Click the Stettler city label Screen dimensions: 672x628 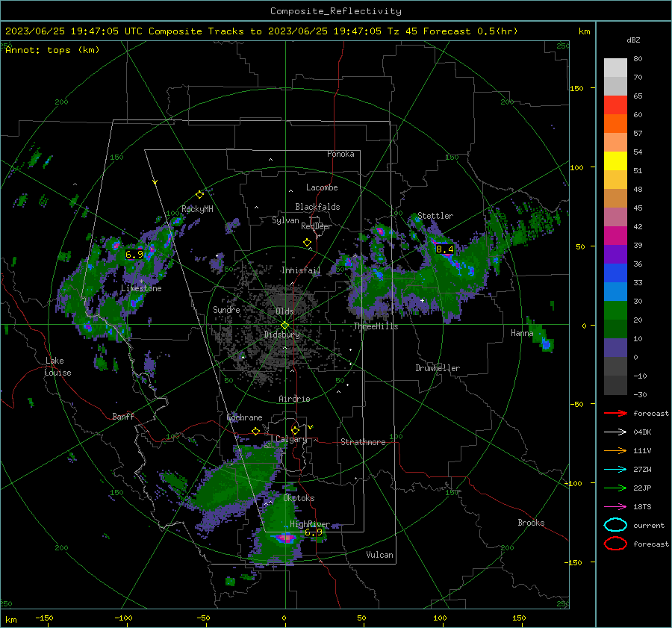coord(435,216)
